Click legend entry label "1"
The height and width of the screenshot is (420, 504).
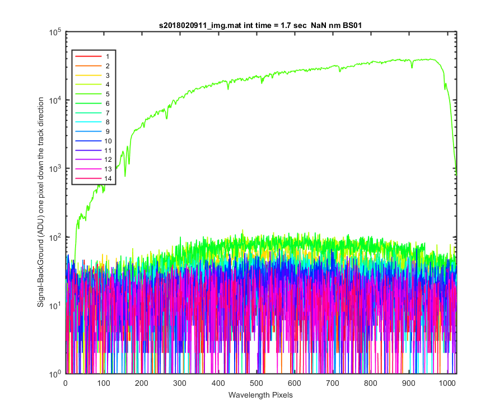(108, 57)
